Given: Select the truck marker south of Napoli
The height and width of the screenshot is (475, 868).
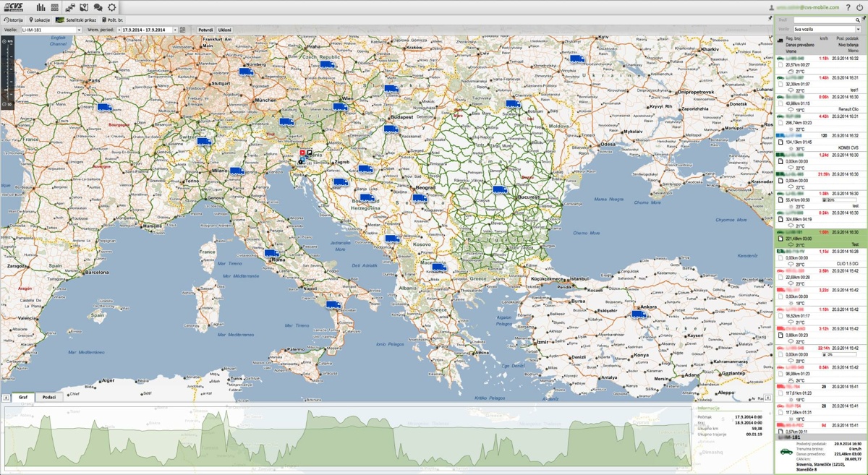Looking at the screenshot, I should pyautogui.click(x=333, y=305).
